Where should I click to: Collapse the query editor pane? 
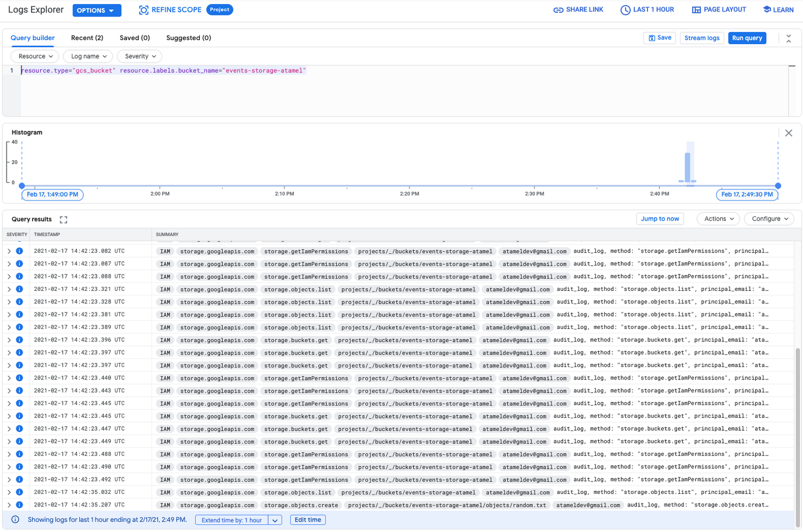coord(788,38)
